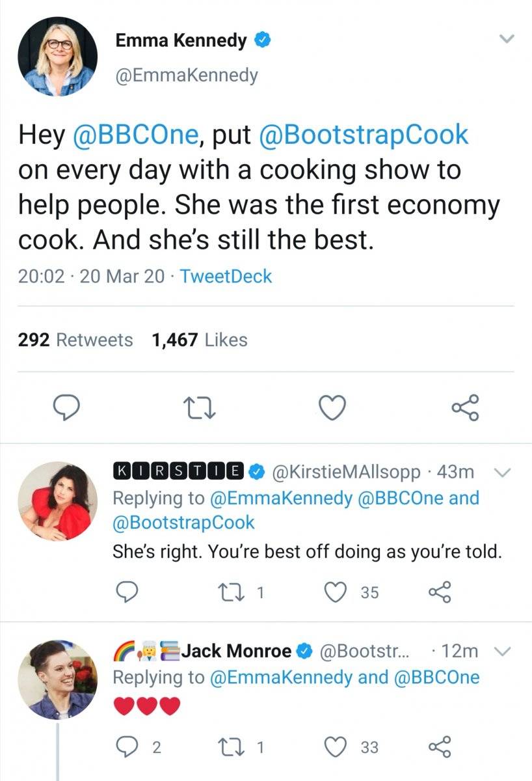View the 1,467 Likes list
The height and width of the screenshot is (781, 532).
199,340
